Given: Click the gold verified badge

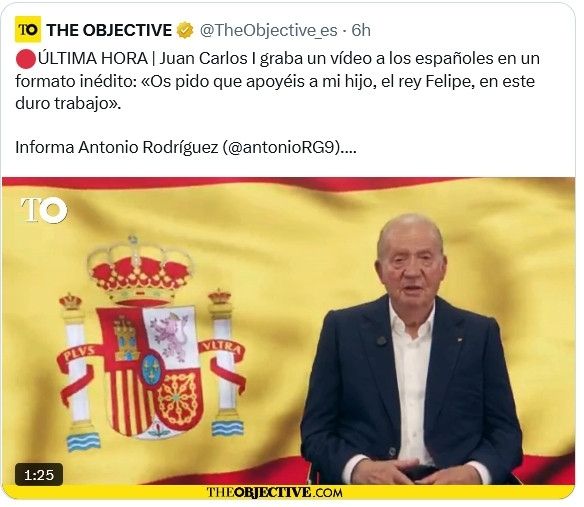Looking at the screenshot, I should pyautogui.click(x=185, y=30).
